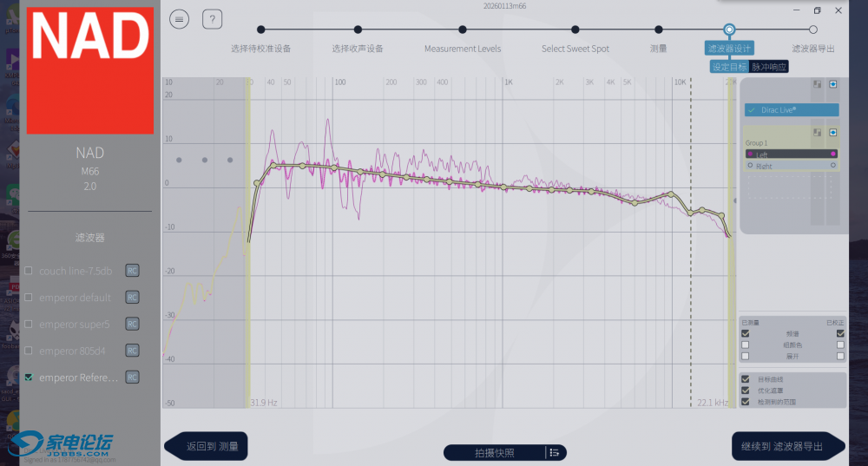This screenshot has height=466, width=868.
Task: Switch to the 脉冲响应 tab
Action: click(x=769, y=67)
